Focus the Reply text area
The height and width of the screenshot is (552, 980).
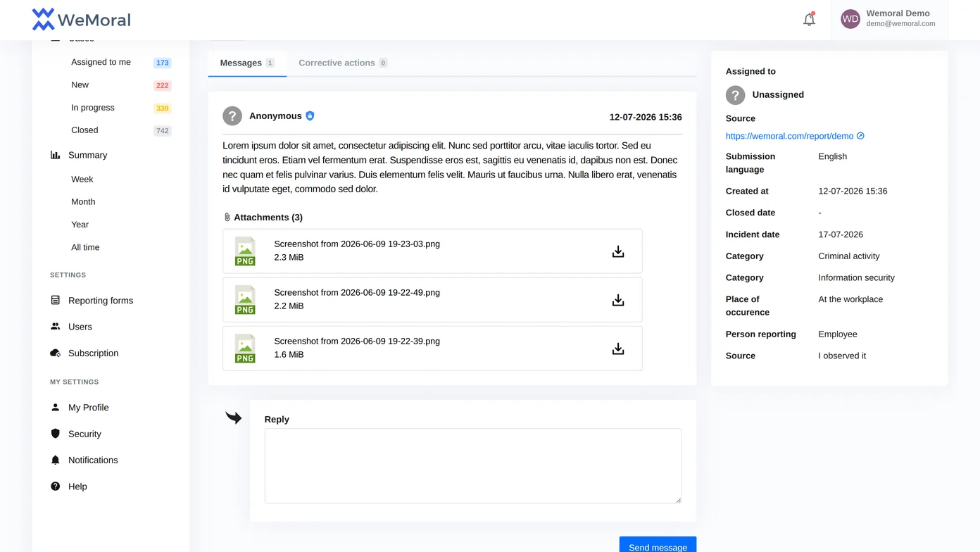(x=473, y=465)
